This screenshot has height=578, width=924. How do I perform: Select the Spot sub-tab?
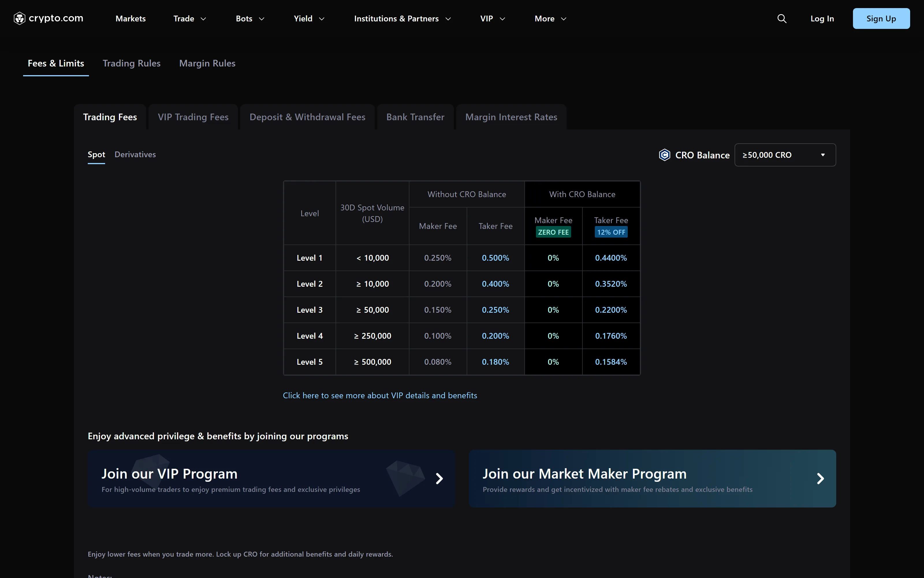coord(96,155)
